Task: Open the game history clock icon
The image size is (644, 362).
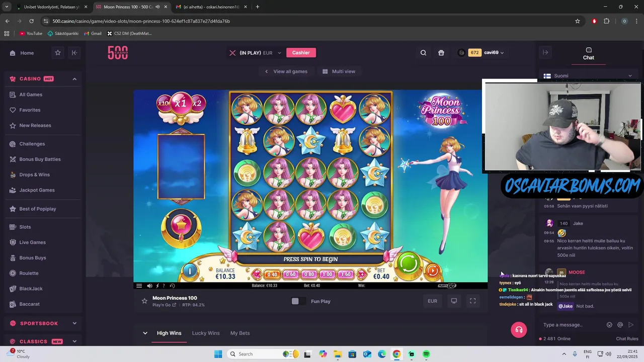Action: (x=172, y=286)
